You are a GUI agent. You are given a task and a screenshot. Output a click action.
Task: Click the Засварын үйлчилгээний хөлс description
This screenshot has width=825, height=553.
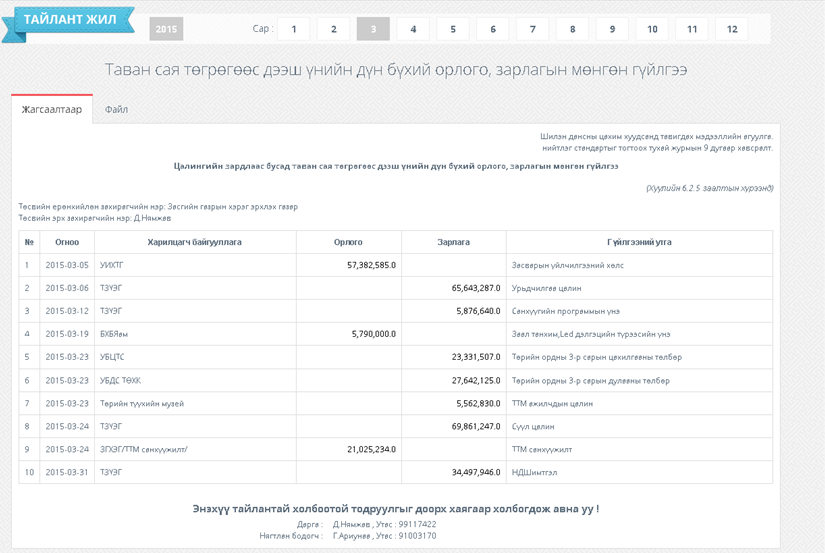(x=568, y=265)
